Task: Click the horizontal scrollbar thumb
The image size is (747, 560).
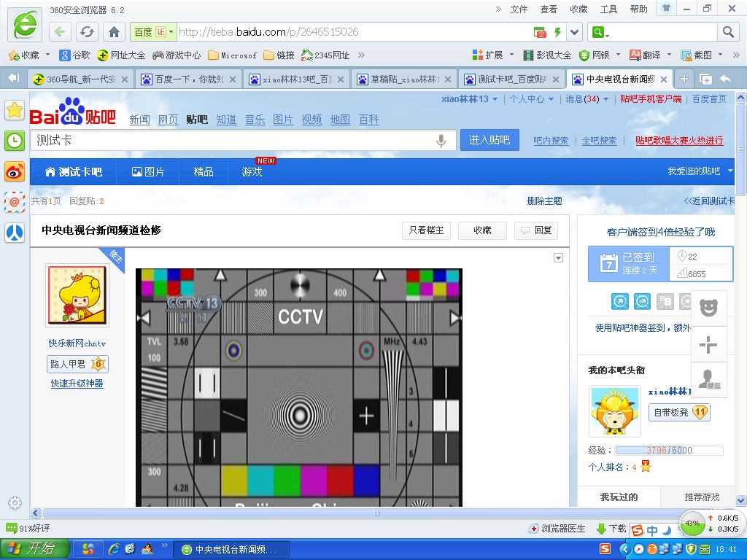Action: click(376, 513)
